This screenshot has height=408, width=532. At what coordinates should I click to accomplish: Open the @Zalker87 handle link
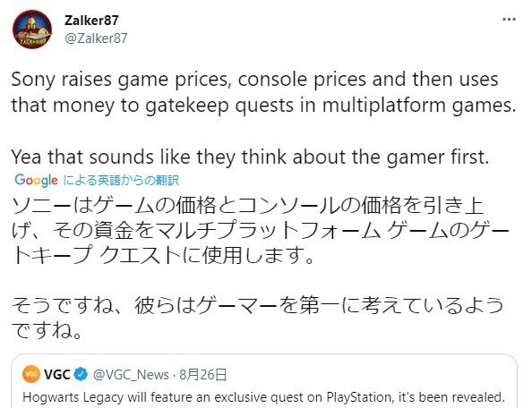96,38
